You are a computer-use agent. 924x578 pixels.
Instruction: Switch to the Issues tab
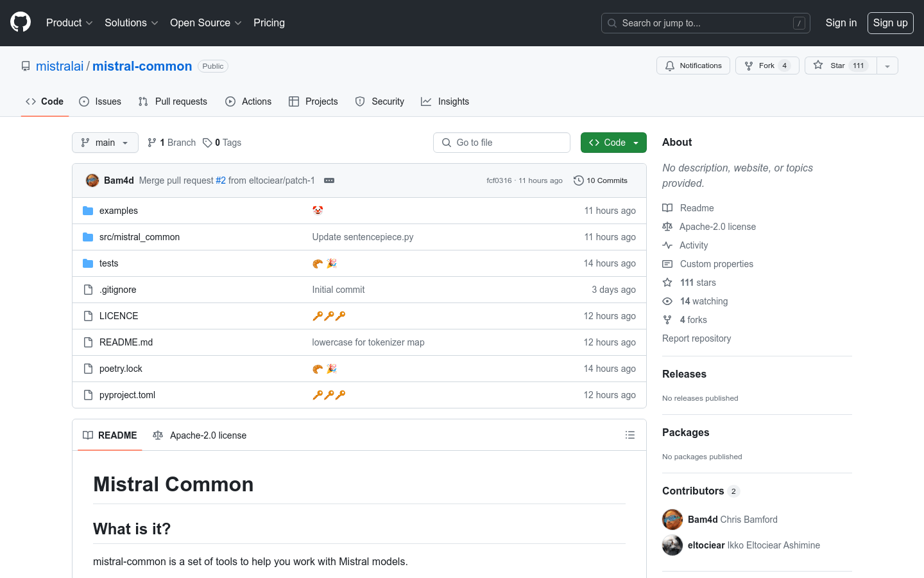coord(100,101)
